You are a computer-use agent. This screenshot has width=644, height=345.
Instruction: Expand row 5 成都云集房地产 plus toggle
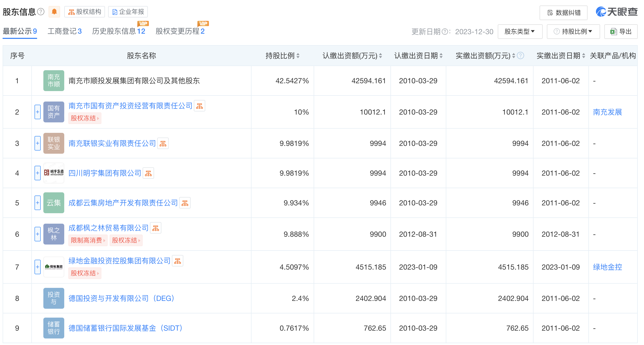38,203
